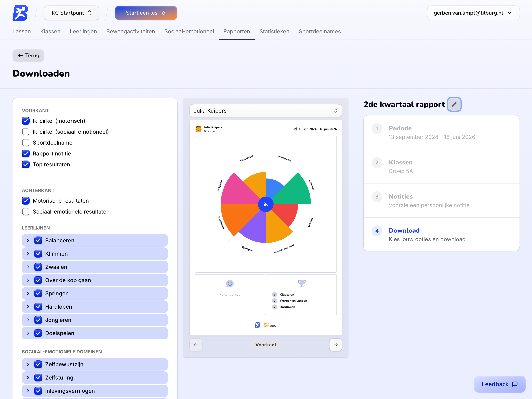Image resolution: width=532 pixels, height=399 pixels.
Task: Enable Ik-cirkel (sociaal-emotioneel) checkbox
Action: [26, 132]
